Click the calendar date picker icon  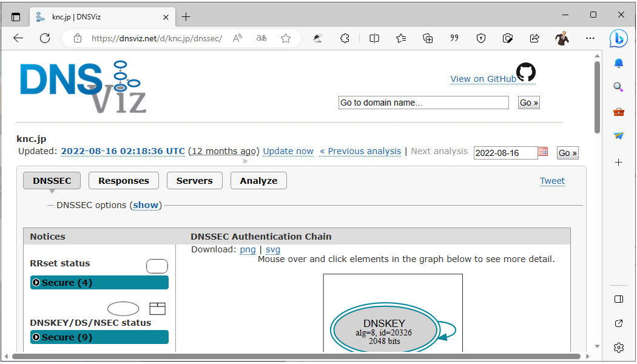click(x=543, y=152)
